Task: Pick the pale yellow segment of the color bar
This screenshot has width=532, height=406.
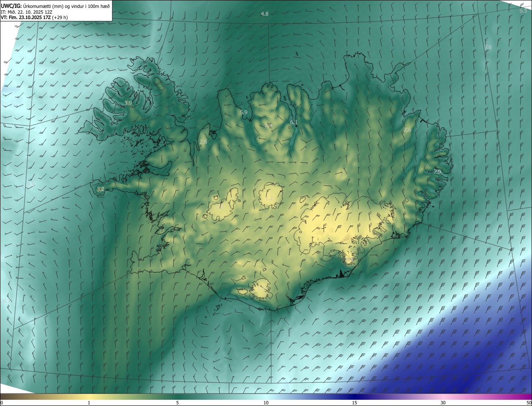Action: (x=89, y=396)
